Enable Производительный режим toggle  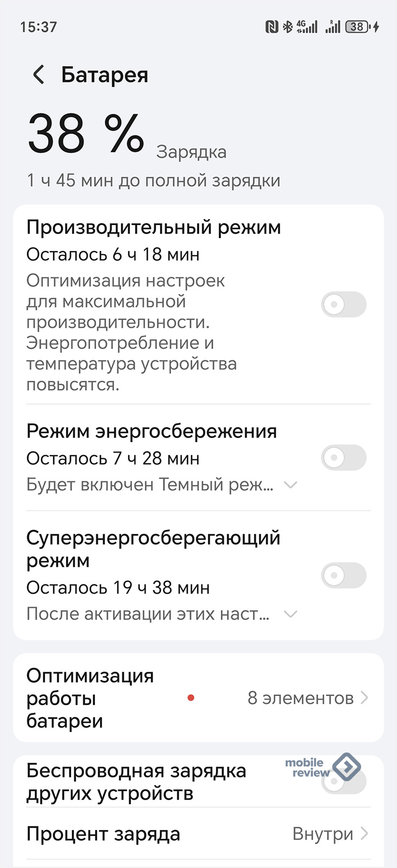click(x=343, y=304)
